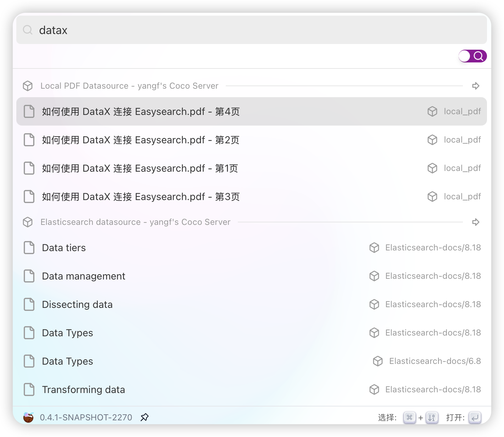Click the document icon of the 第4页 result

[29, 111]
